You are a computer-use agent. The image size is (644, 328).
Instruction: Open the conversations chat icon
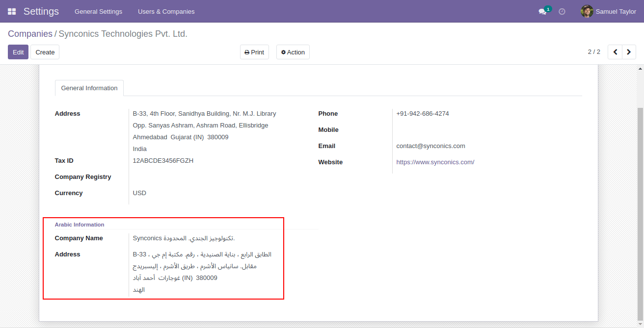pos(542,11)
